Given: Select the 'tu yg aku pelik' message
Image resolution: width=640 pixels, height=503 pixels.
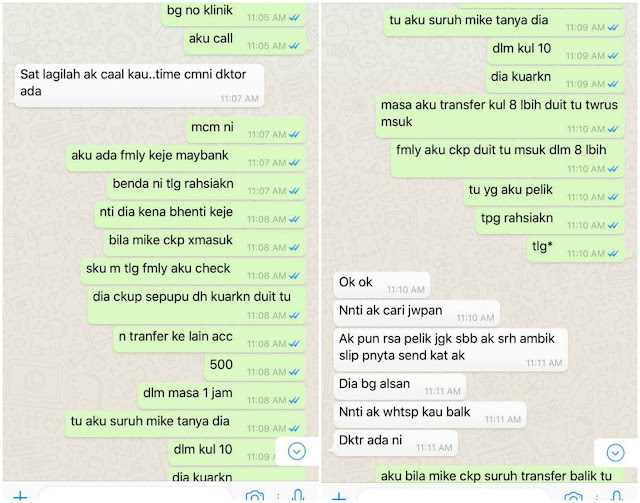Looking at the screenshot, I should (x=544, y=192).
